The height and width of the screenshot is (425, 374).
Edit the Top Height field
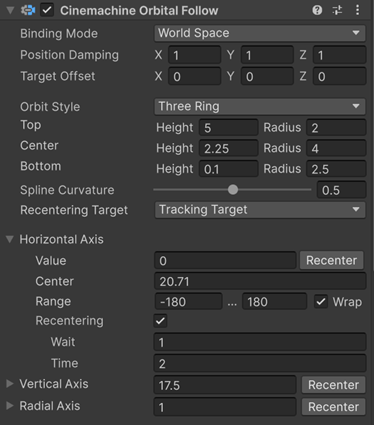click(x=229, y=128)
